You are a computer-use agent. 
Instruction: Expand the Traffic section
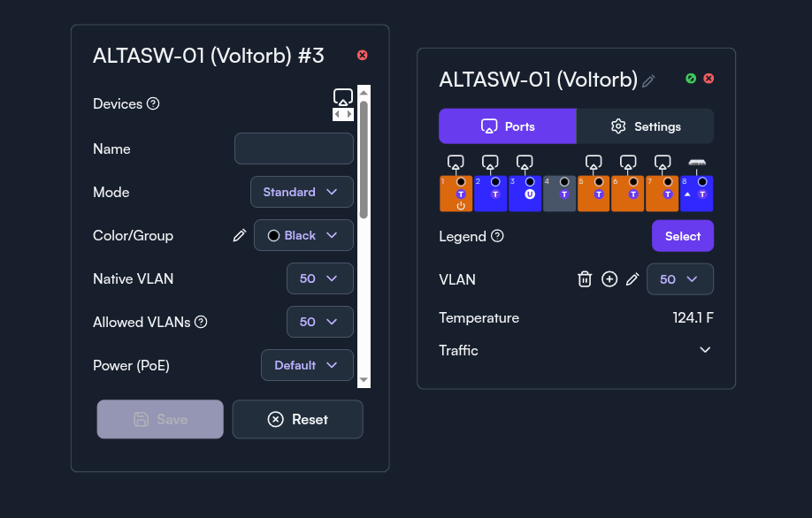click(705, 350)
